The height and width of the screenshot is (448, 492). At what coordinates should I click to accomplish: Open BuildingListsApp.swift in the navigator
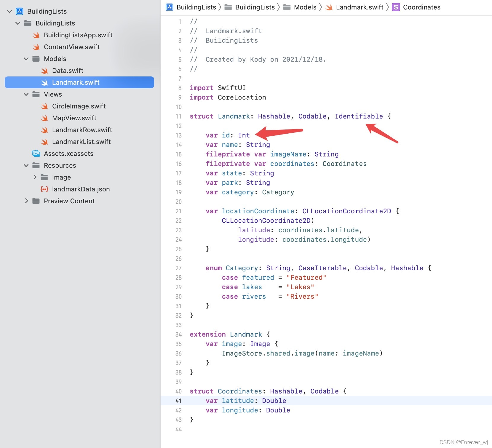pos(78,35)
